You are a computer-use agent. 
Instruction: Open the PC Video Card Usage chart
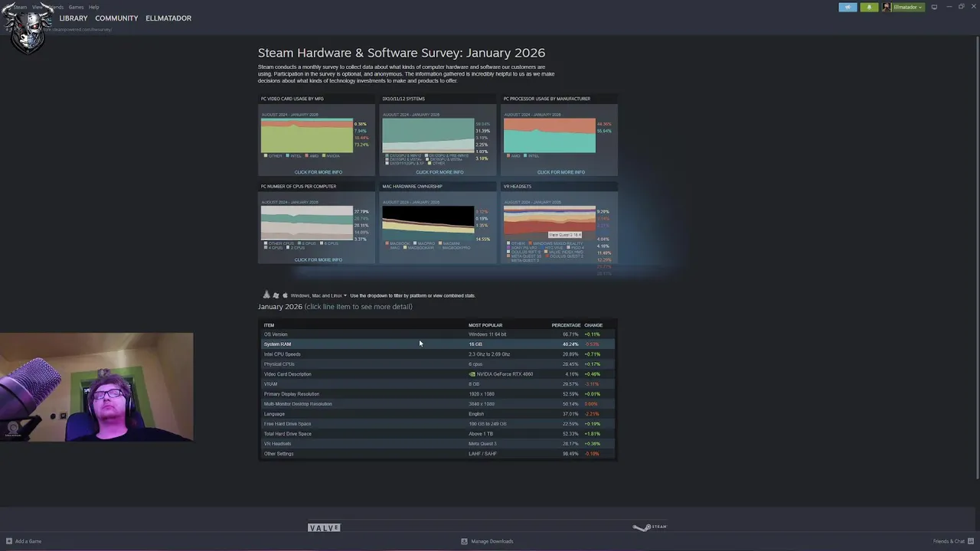point(318,135)
